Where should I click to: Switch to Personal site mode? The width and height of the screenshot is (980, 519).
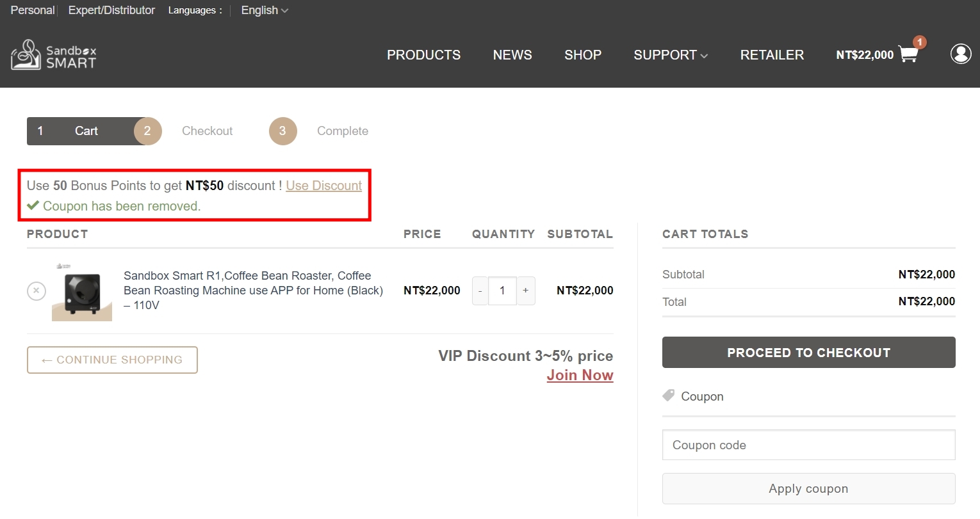[32, 10]
